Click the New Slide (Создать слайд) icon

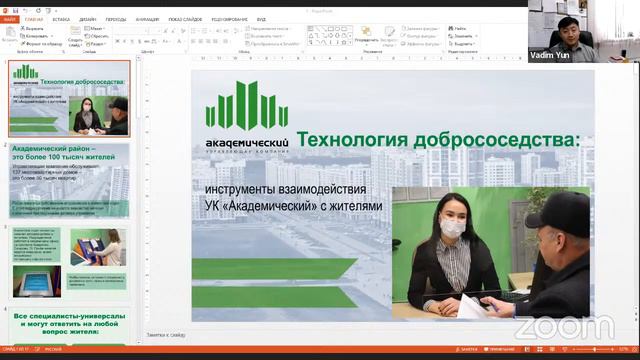click(x=75, y=30)
